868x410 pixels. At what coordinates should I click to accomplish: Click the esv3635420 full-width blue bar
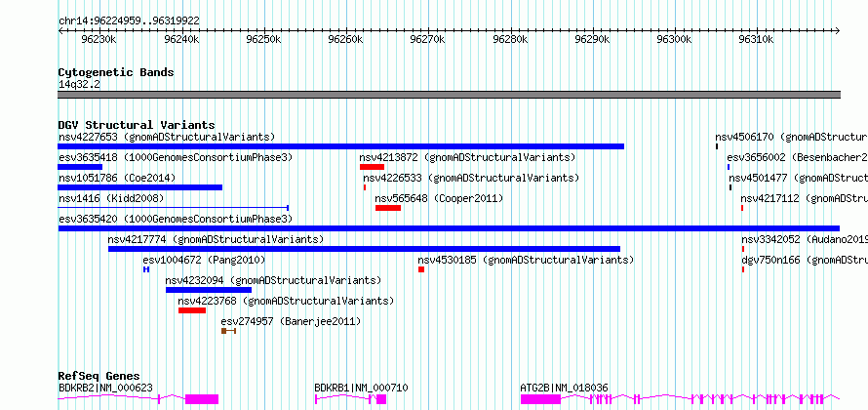pyautogui.click(x=449, y=228)
